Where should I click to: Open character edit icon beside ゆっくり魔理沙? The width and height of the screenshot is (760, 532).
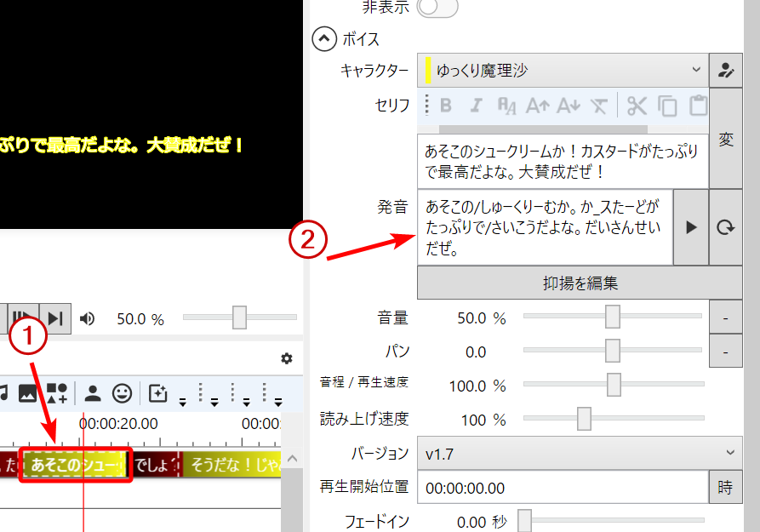[725, 70]
